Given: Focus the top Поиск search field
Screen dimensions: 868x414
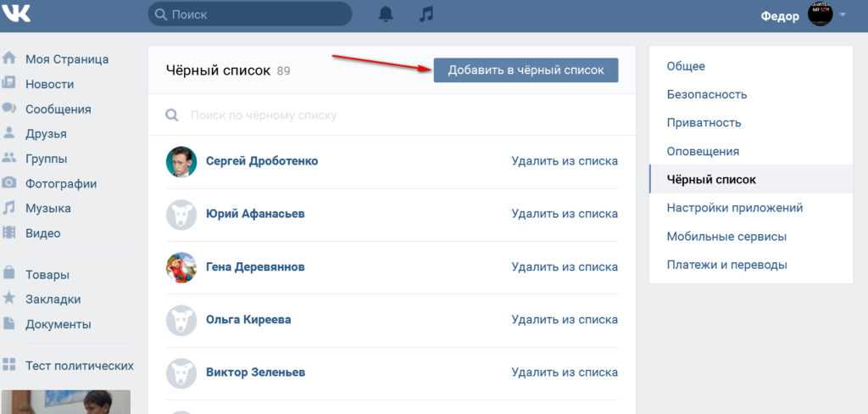Looking at the screenshot, I should (250, 14).
